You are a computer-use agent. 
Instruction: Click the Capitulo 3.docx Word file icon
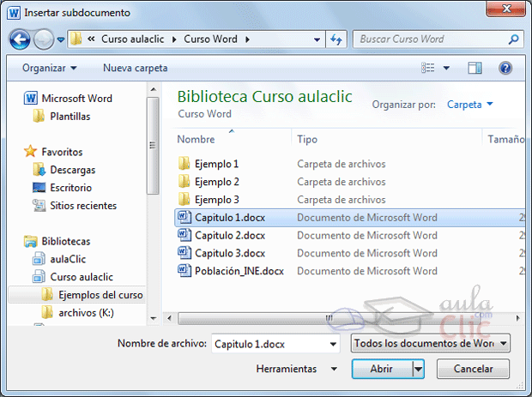[x=184, y=253]
